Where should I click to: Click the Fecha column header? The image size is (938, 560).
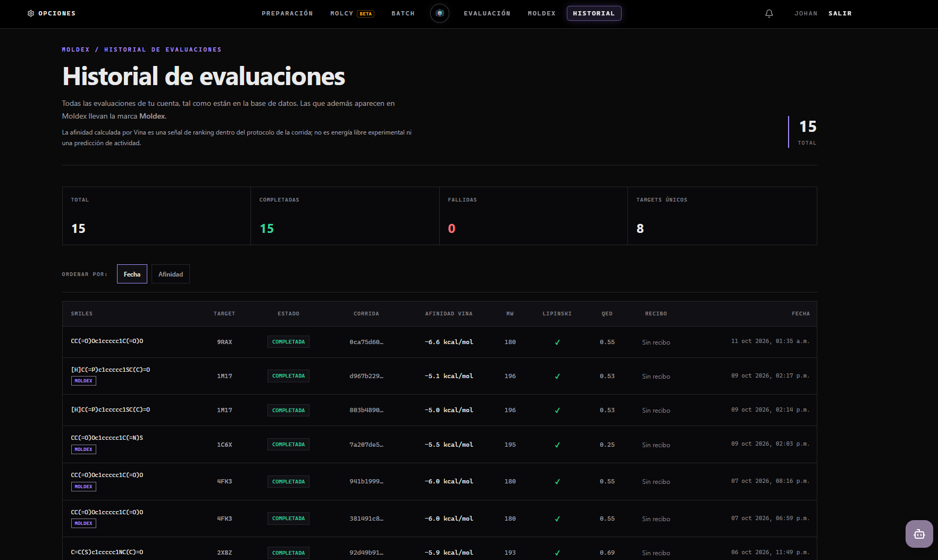(801, 314)
